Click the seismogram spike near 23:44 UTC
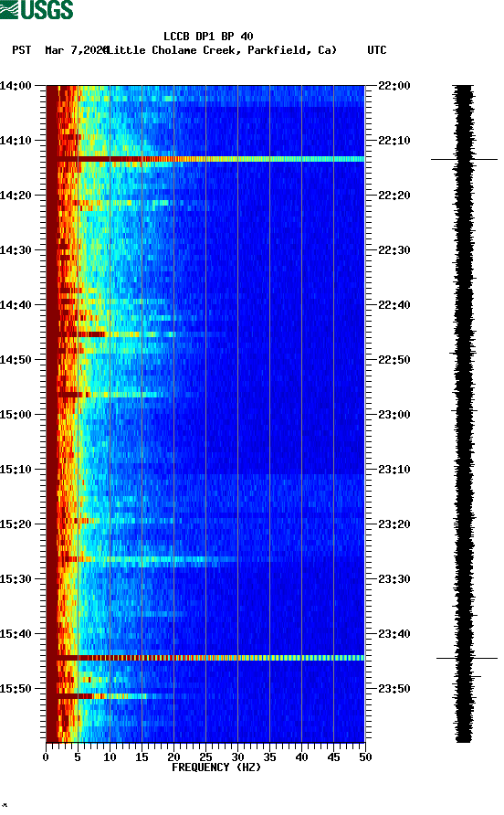The width and height of the screenshot is (504, 815). point(467,658)
